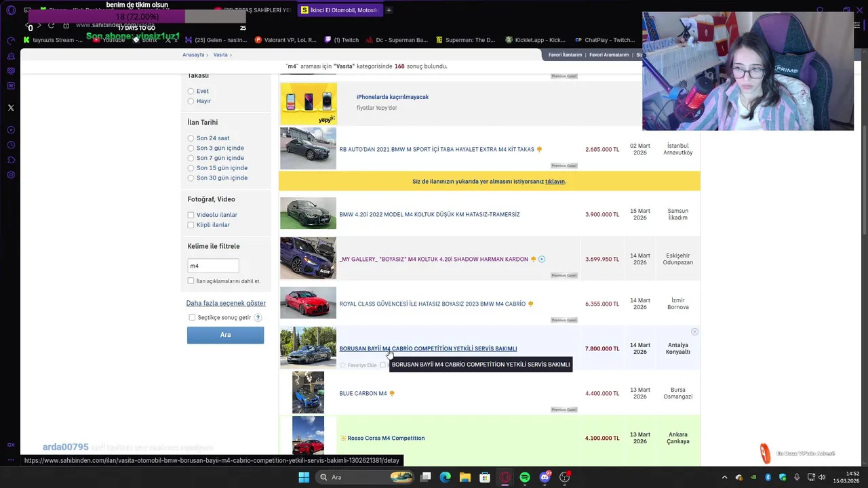Open the X (Twitter) sidebar panel
The width and height of the screenshot is (868, 488).
[11, 108]
